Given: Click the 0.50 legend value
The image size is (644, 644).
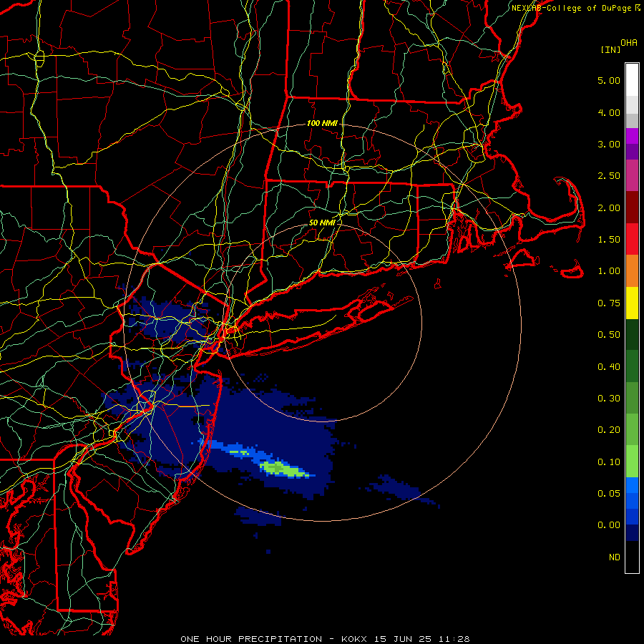Looking at the screenshot, I should (609, 335).
